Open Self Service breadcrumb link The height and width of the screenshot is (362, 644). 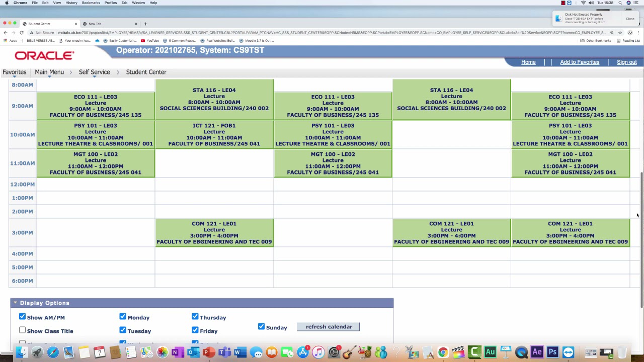[x=94, y=72]
